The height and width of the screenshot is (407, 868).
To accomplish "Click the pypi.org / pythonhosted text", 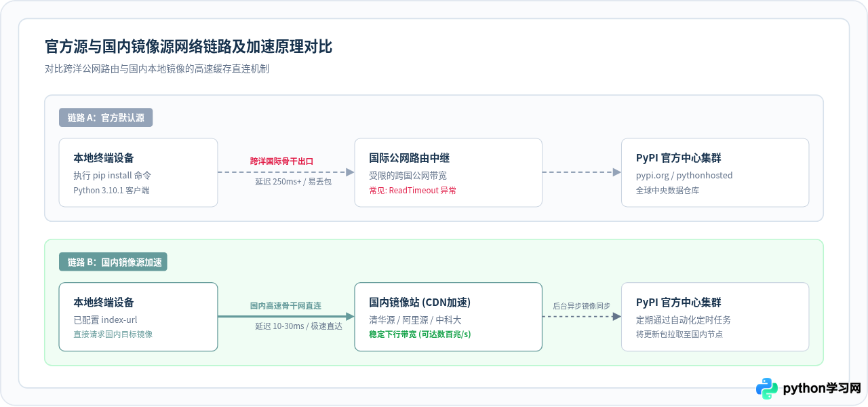I will (x=684, y=175).
